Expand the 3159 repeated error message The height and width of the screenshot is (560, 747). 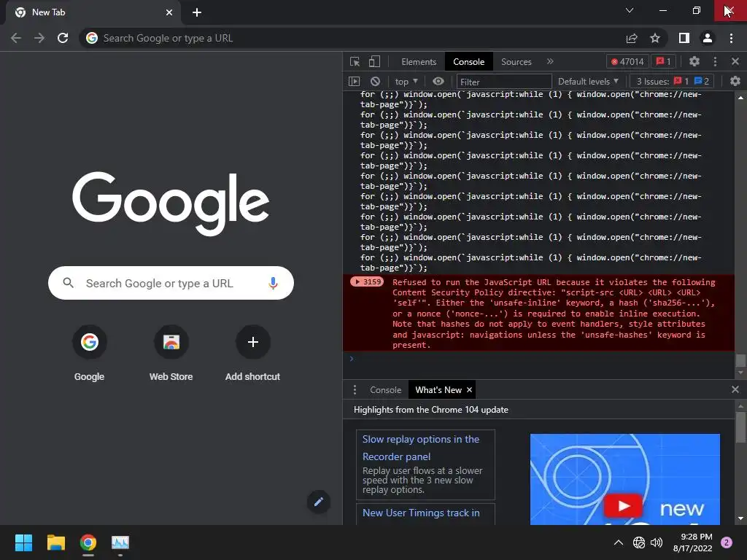click(366, 282)
